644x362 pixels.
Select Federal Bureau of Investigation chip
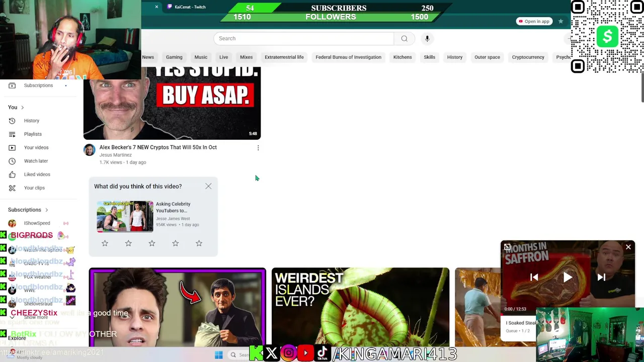tap(348, 57)
